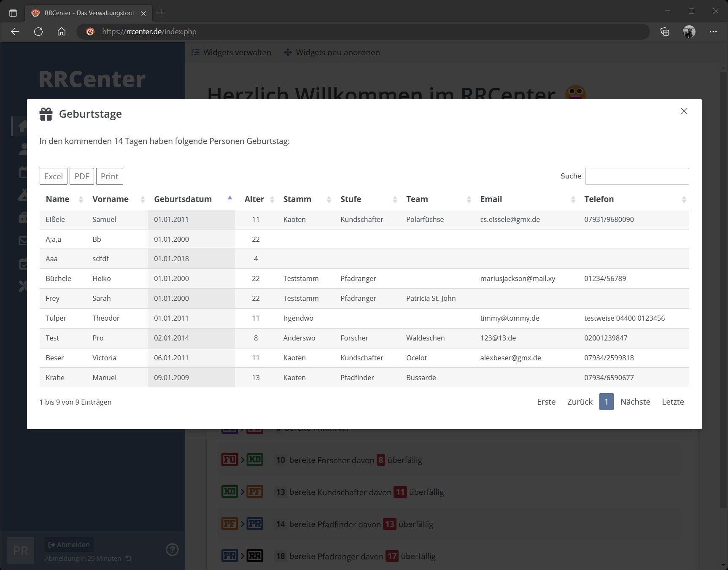The width and height of the screenshot is (728, 570).
Task: Close the Geburtstage dialog
Action: click(x=684, y=111)
